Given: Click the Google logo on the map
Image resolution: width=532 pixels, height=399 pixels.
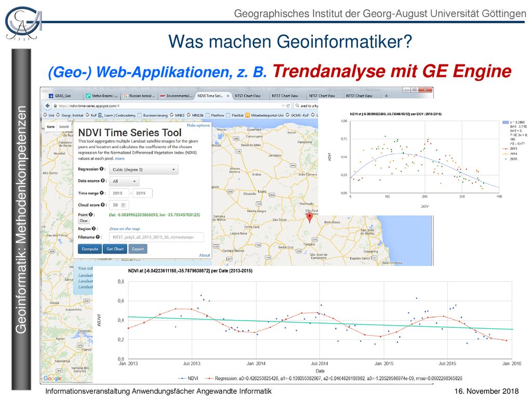Looking at the screenshot, I should coord(52,378).
